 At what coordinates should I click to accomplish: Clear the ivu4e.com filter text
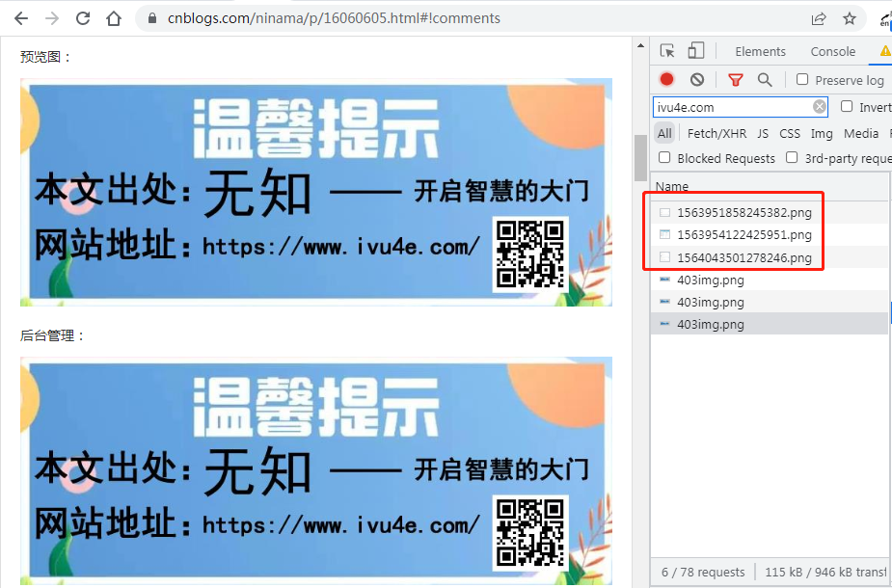tap(820, 107)
